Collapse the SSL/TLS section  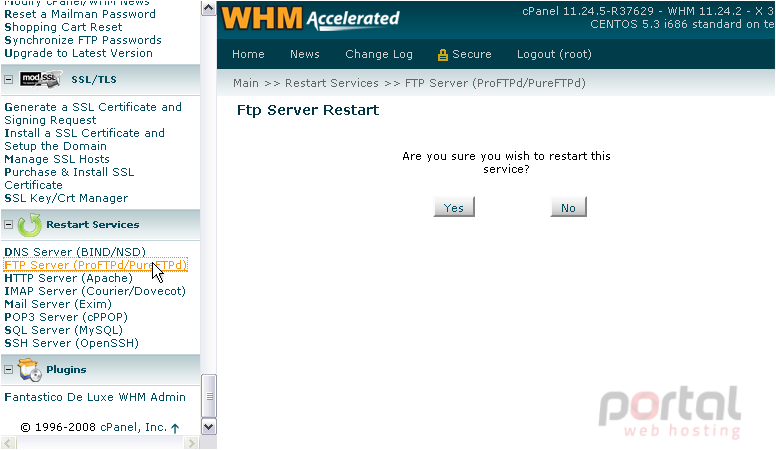(x=8, y=79)
